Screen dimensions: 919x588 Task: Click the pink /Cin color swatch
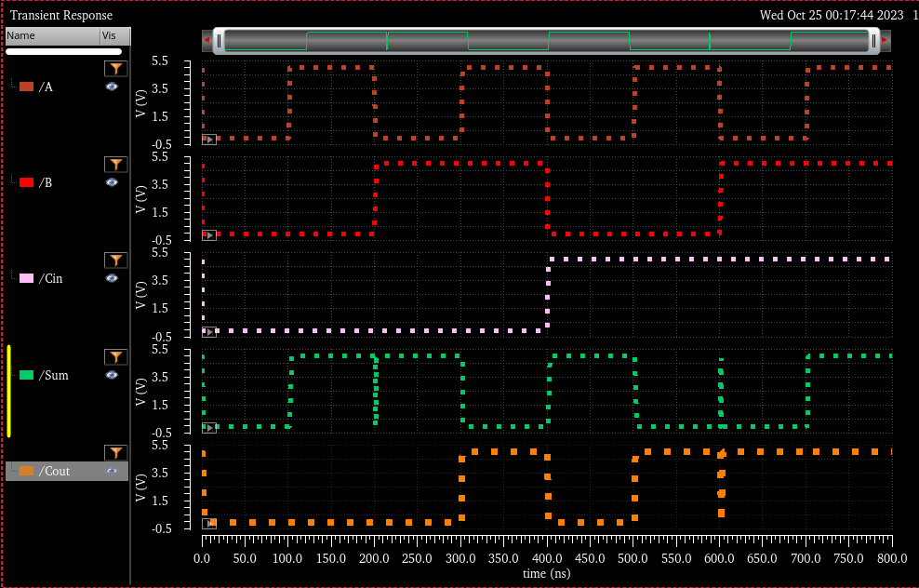26,278
